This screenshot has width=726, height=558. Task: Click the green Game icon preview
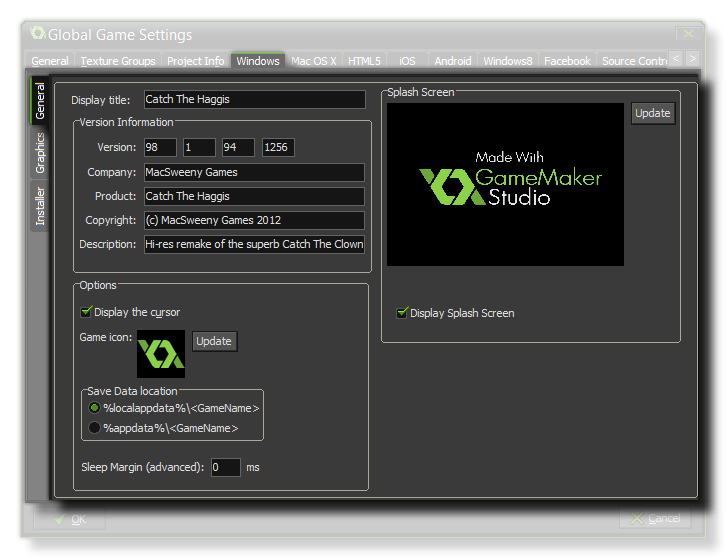(x=161, y=353)
